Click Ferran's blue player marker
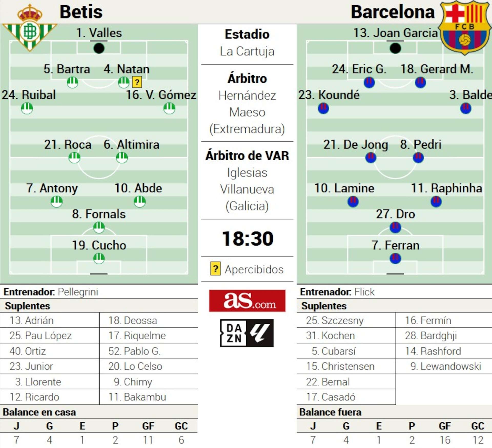This screenshot has width=492, height=448. (395, 258)
